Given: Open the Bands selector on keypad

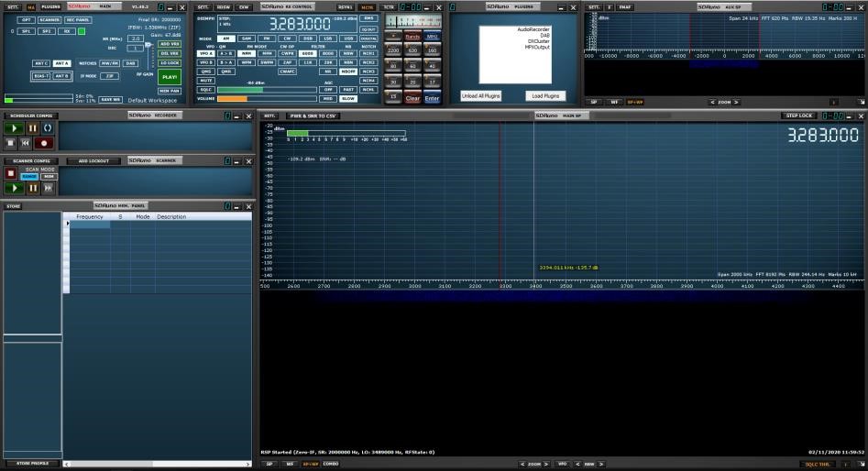Looking at the screenshot, I should coord(412,37).
